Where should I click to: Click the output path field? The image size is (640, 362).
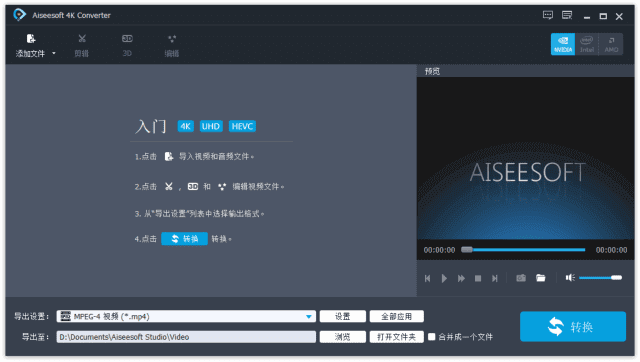tap(186, 337)
